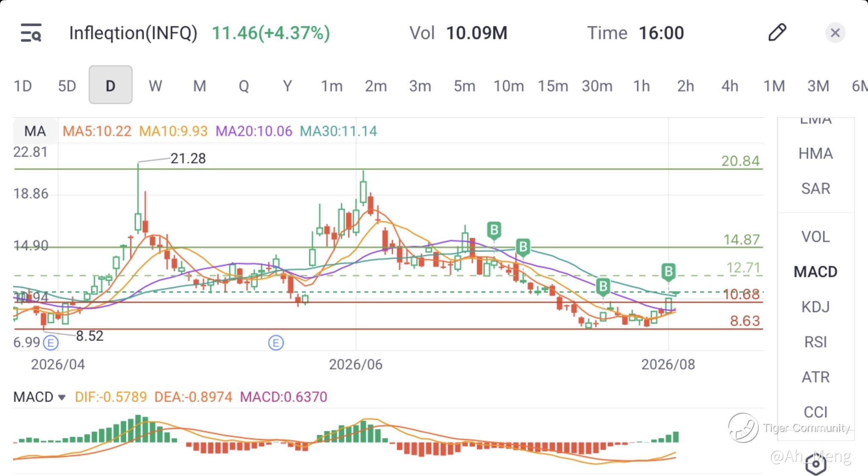Toggle the VOL indicator

(815, 237)
